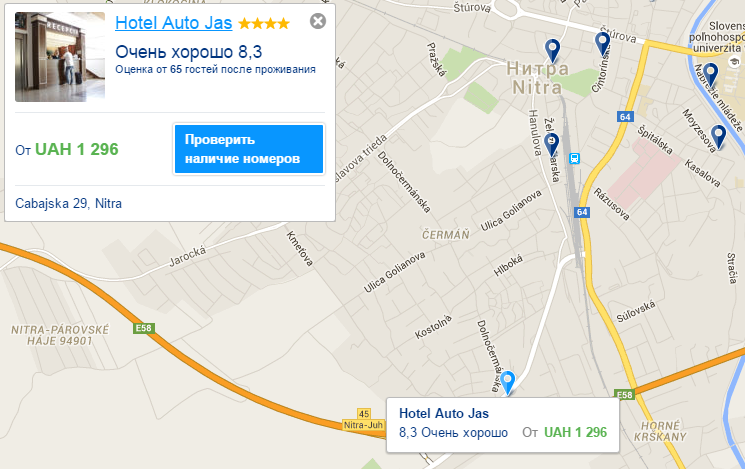Select the hotel pin near Moyzesova street
The width and height of the screenshot is (745, 469).
pyautogui.click(x=718, y=137)
